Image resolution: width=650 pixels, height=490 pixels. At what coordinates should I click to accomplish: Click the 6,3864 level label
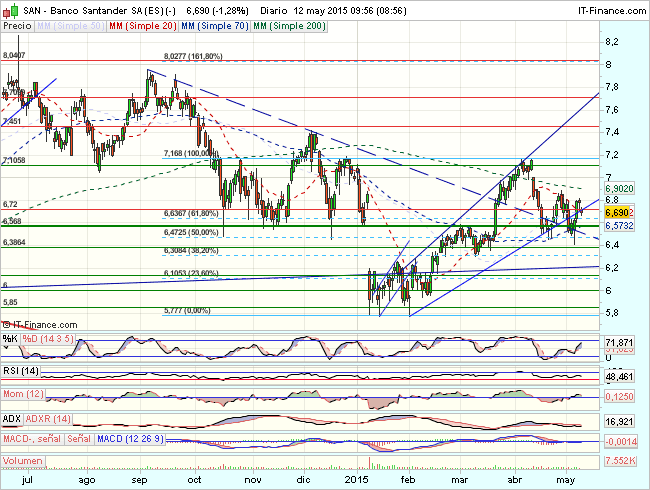(14, 242)
